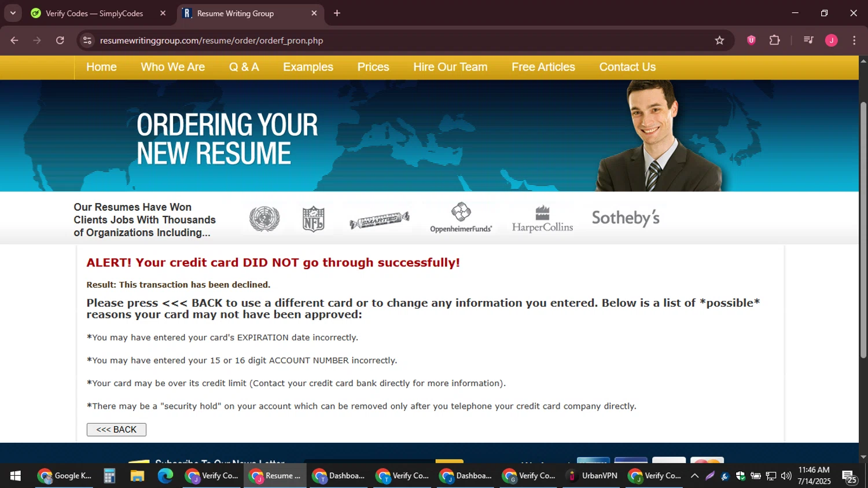The height and width of the screenshot is (488, 868).
Task: Click the Sotheby's logo
Action: pyautogui.click(x=626, y=218)
